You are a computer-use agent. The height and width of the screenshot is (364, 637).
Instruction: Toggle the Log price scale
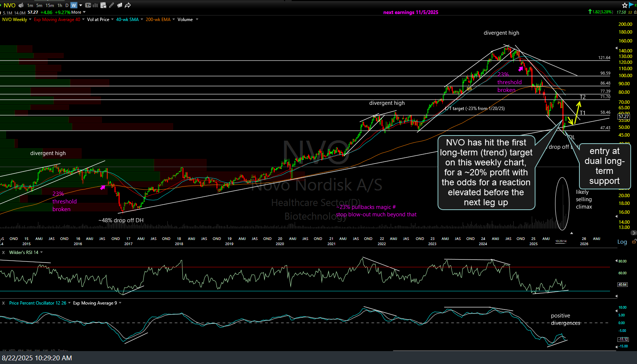tap(622, 242)
